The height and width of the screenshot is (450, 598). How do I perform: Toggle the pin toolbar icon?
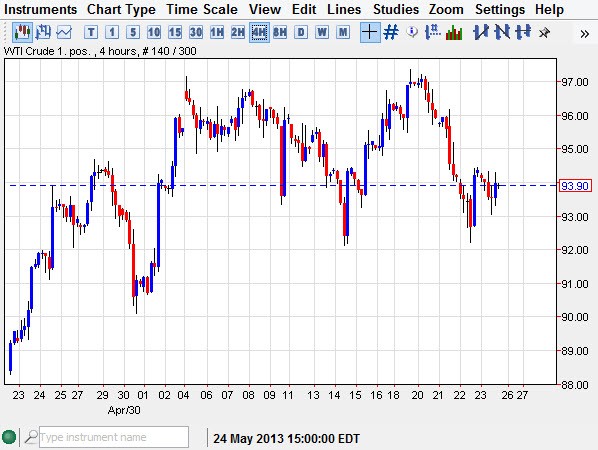(544, 33)
